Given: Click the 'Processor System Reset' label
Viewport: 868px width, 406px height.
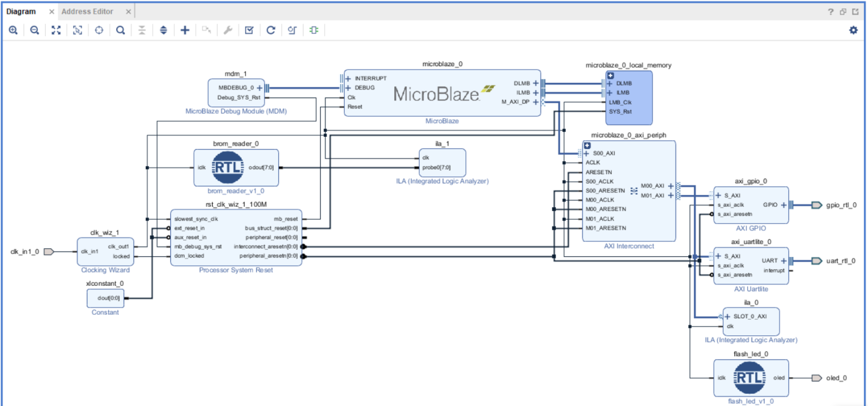Looking at the screenshot, I should click(x=236, y=270).
